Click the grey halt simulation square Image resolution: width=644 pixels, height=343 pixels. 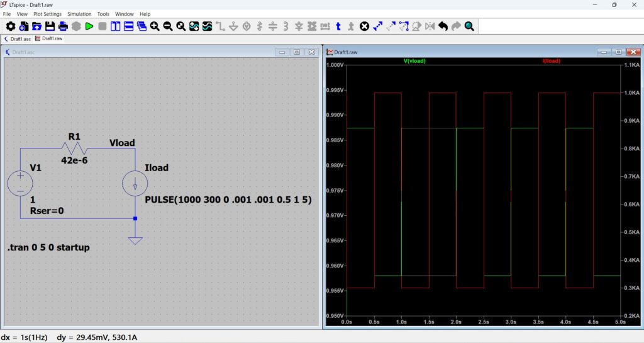point(103,26)
